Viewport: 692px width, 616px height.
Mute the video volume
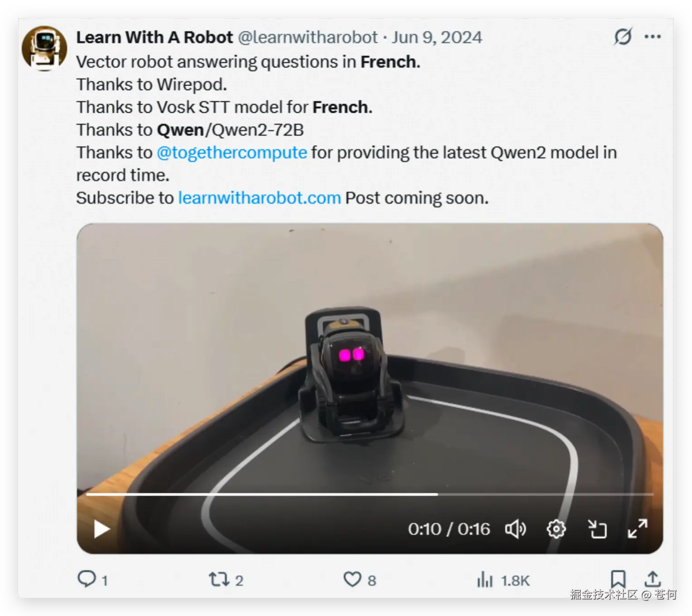click(515, 529)
